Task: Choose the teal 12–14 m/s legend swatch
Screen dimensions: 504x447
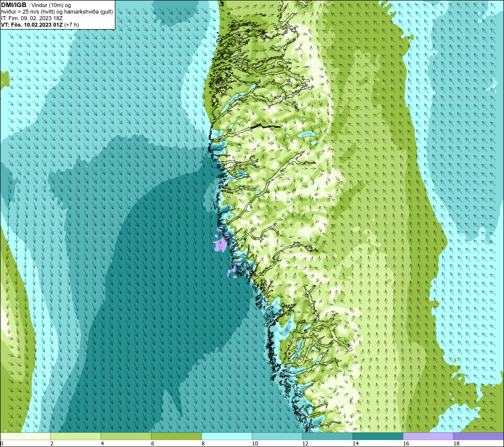Action: coord(327,436)
